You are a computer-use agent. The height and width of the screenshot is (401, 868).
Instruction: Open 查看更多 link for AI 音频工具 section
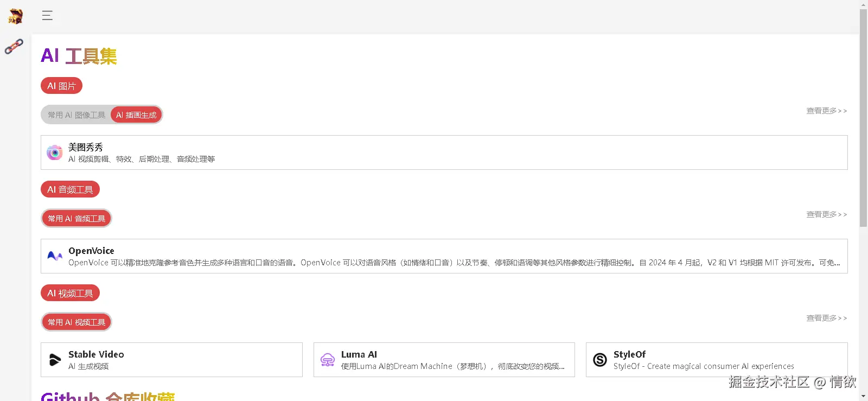[827, 214]
